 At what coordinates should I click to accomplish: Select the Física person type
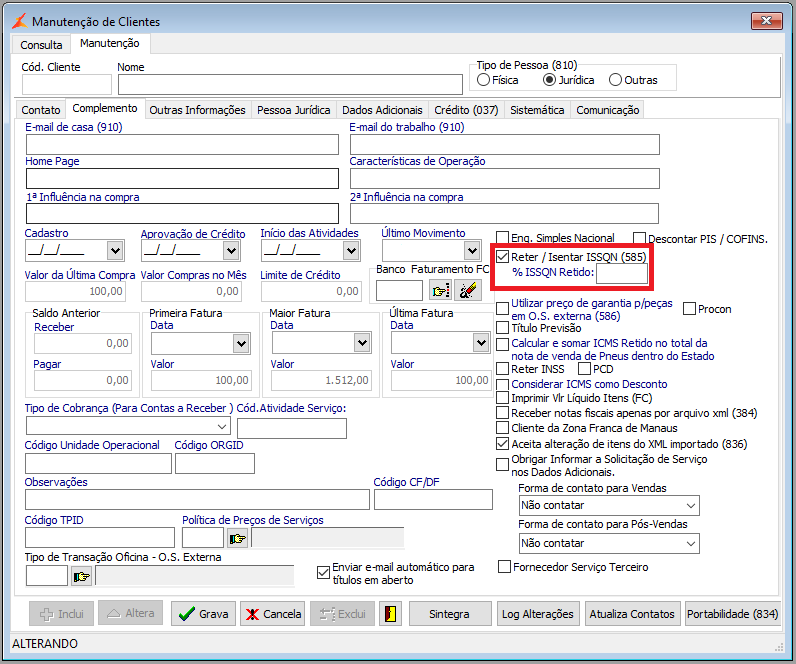[484, 80]
